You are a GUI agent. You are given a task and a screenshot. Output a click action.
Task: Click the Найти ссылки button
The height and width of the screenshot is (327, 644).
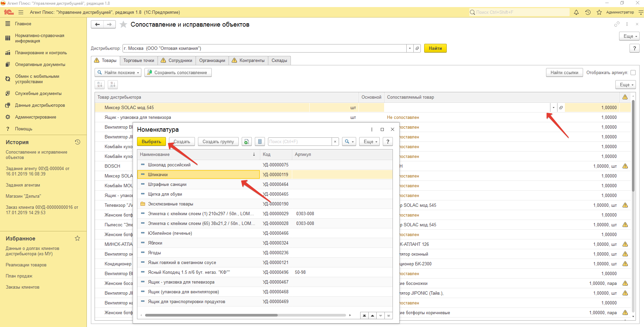pyautogui.click(x=564, y=72)
